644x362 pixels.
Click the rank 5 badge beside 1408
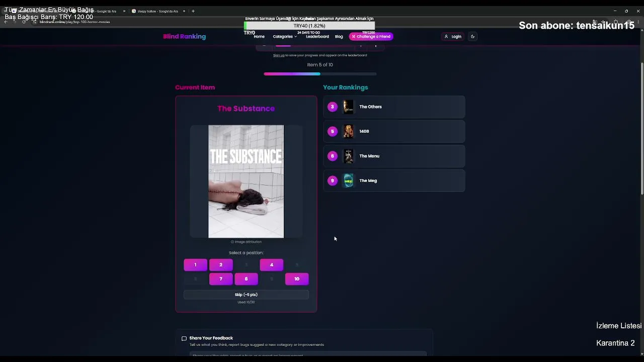coord(332,131)
